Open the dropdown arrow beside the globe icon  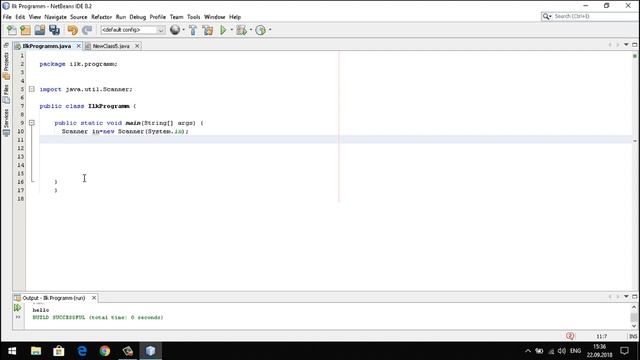click(183, 30)
